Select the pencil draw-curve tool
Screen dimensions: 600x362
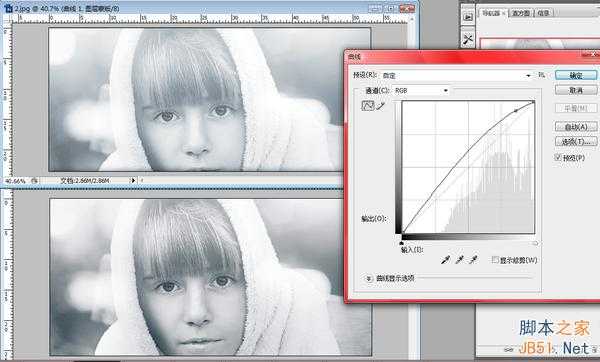[380, 106]
